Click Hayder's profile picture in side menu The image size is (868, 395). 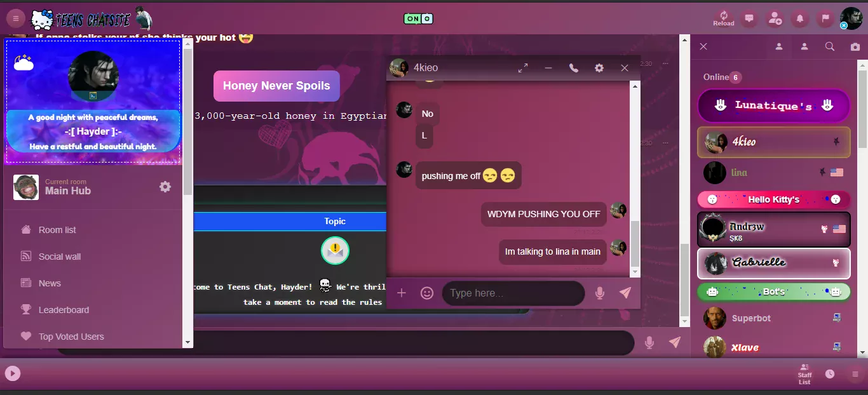click(x=93, y=76)
